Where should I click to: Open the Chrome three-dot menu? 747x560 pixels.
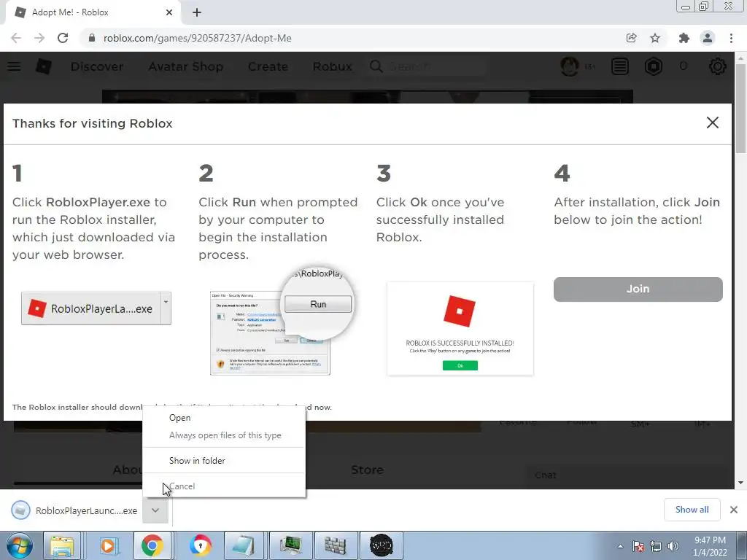(731, 38)
